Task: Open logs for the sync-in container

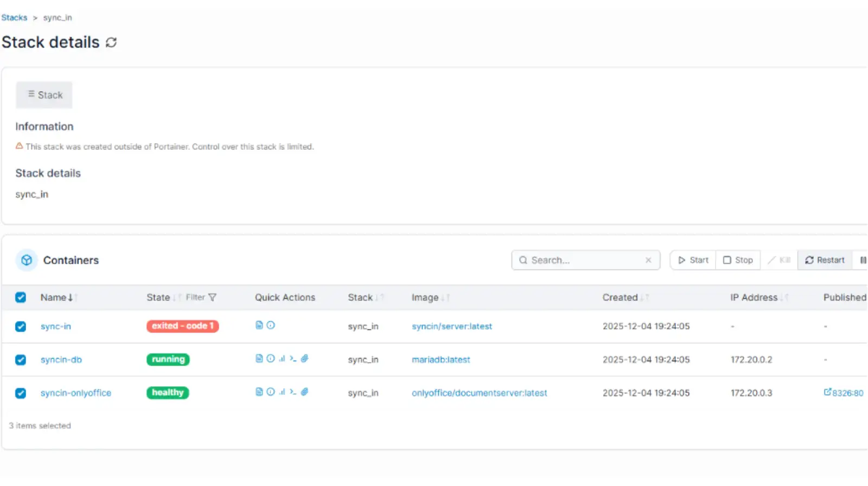Action: (x=259, y=325)
